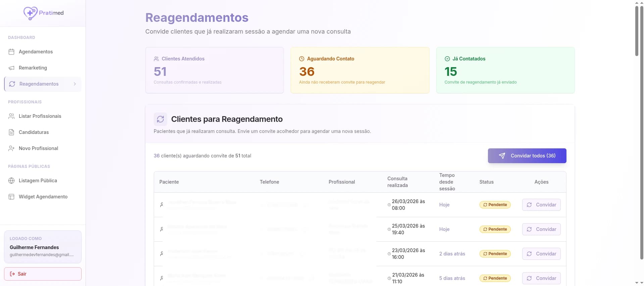Click the person icon in the 23/03/2026 row

click(161, 254)
